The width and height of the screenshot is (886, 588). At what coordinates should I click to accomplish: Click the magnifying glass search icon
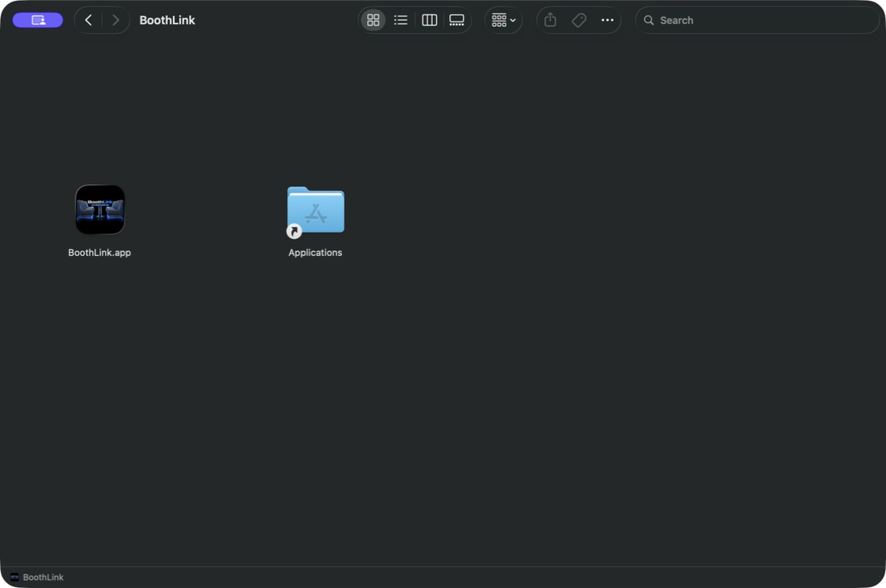(x=649, y=20)
